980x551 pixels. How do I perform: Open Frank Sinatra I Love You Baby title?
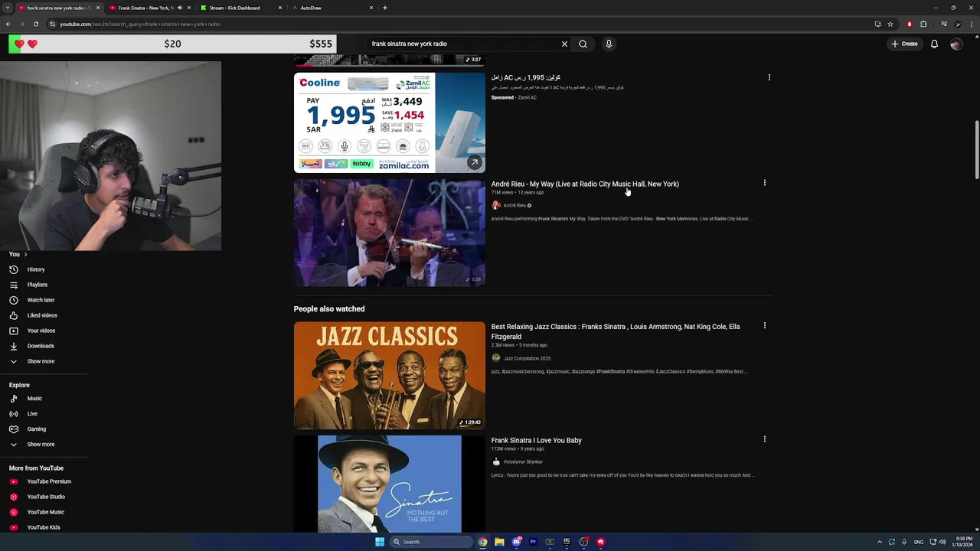pos(536,440)
